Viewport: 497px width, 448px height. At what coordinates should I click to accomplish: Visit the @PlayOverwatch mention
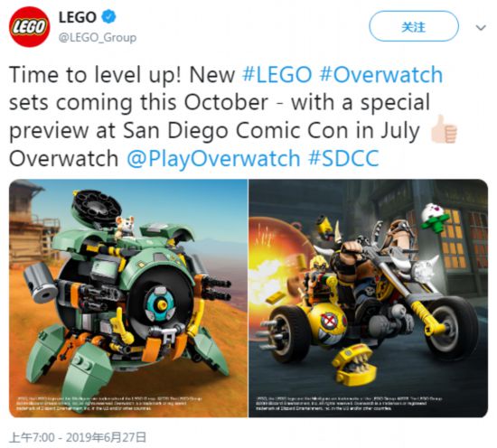(x=213, y=158)
